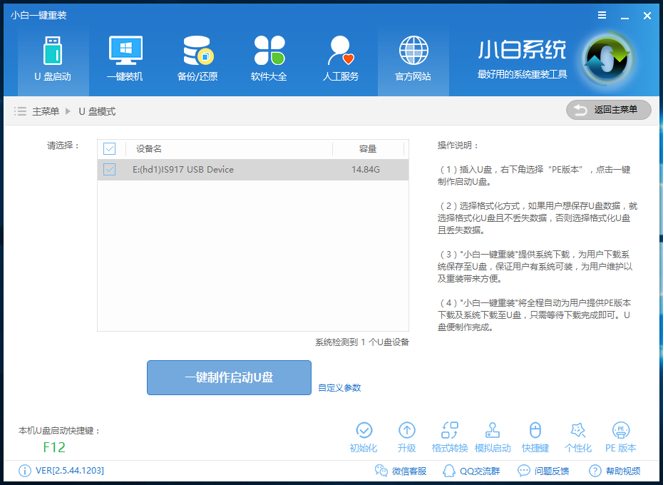The height and width of the screenshot is (485, 664).
Task: Choose the PE 版本 option
Action: 620,437
